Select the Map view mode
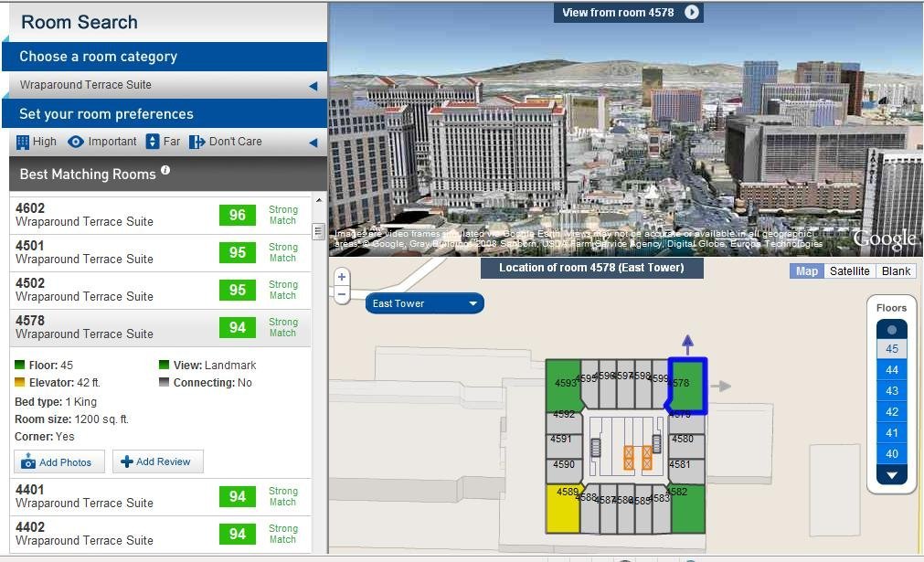 click(806, 271)
